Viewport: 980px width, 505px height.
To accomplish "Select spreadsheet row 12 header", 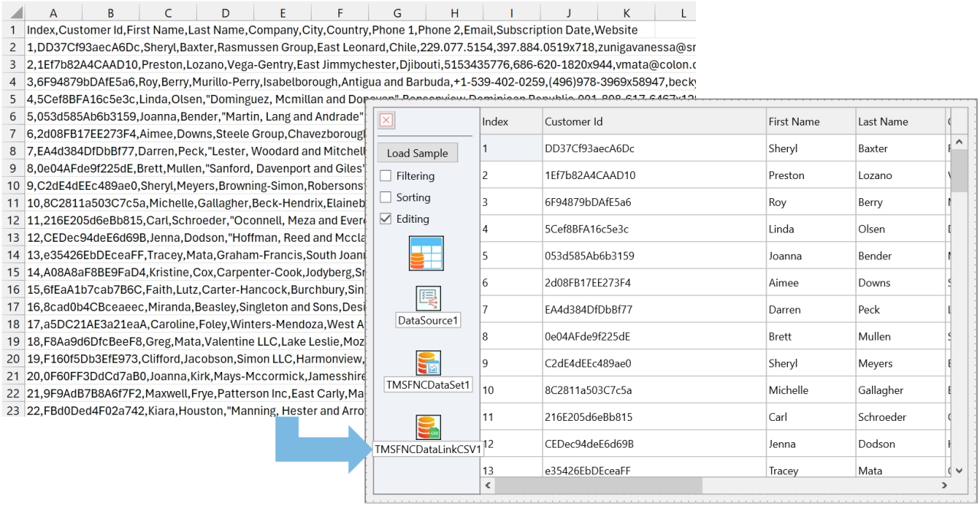I will tap(13, 220).
